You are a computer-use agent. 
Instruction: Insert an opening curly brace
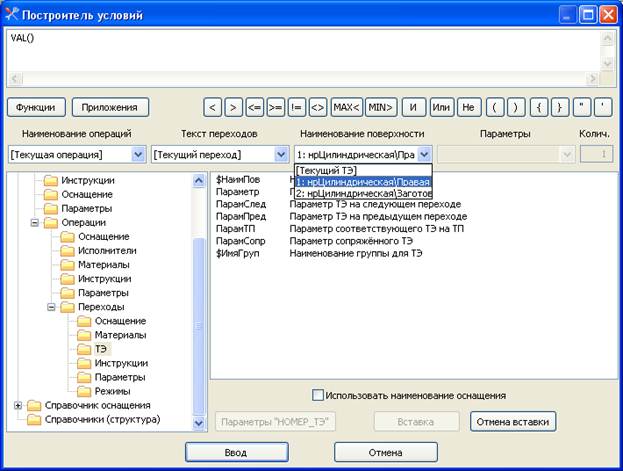tap(539, 107)
